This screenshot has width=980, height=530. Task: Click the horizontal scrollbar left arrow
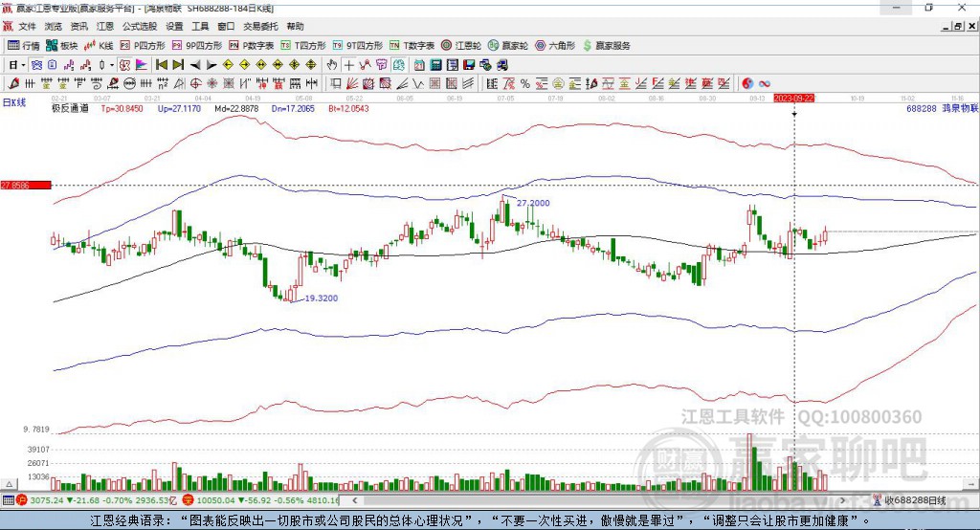click(x=355, y=500)
